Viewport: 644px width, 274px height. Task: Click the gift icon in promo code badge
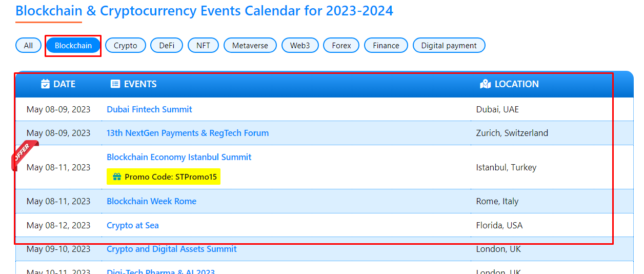click(117, 177)
